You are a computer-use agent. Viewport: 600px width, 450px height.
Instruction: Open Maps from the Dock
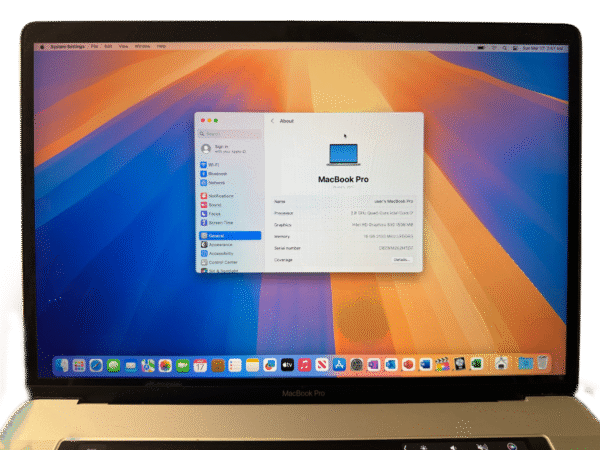click(148, 365)
